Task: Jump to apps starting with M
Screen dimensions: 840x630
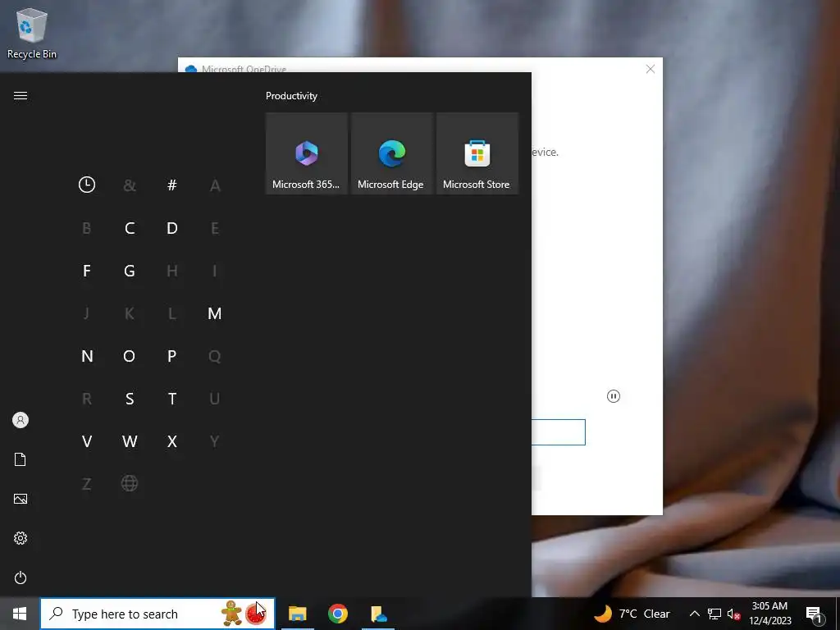Action: pos(215,313)
